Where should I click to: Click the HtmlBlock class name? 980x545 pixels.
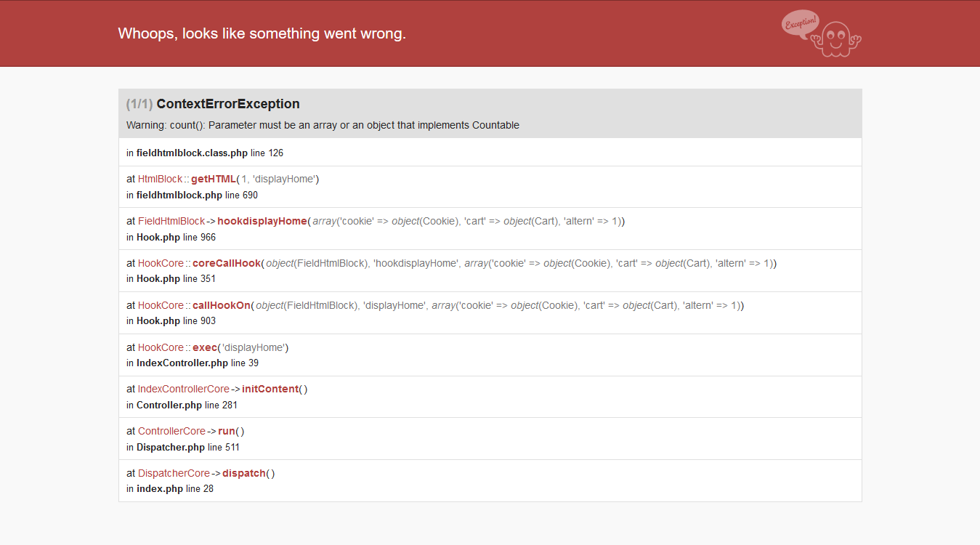click(160, 179)
